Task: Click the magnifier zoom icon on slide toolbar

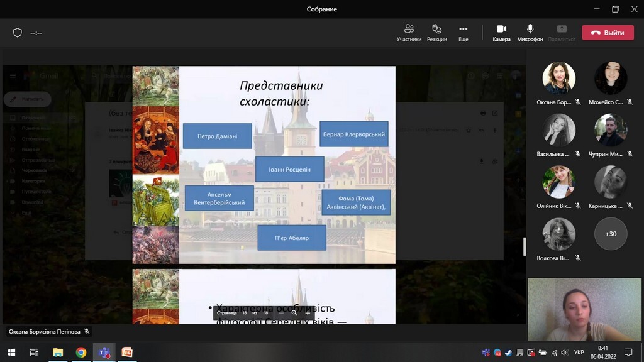Action: [x=294, y=312]
